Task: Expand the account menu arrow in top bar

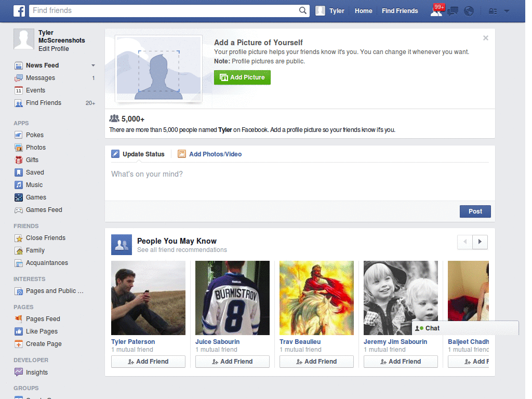Action: tap(507, 11)
